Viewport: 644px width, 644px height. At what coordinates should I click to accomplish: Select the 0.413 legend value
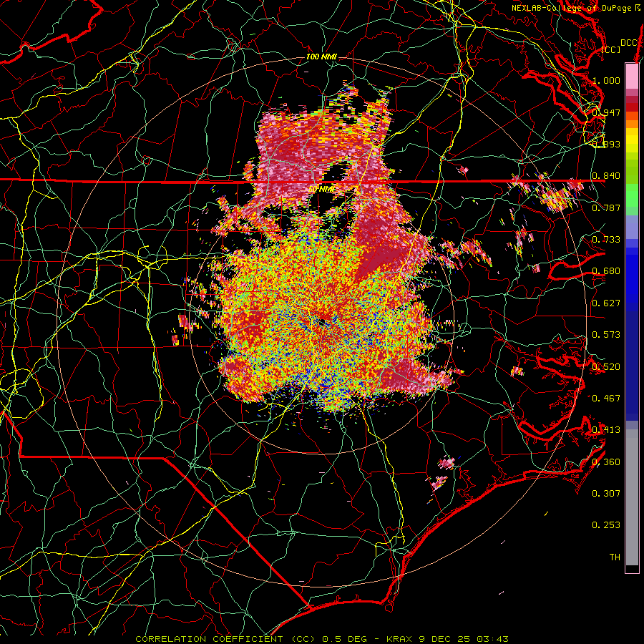(606, 430)
